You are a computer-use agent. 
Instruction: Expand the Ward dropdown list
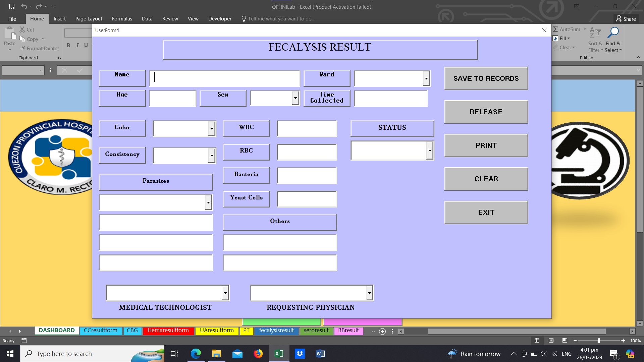click(x=426, y=79)
